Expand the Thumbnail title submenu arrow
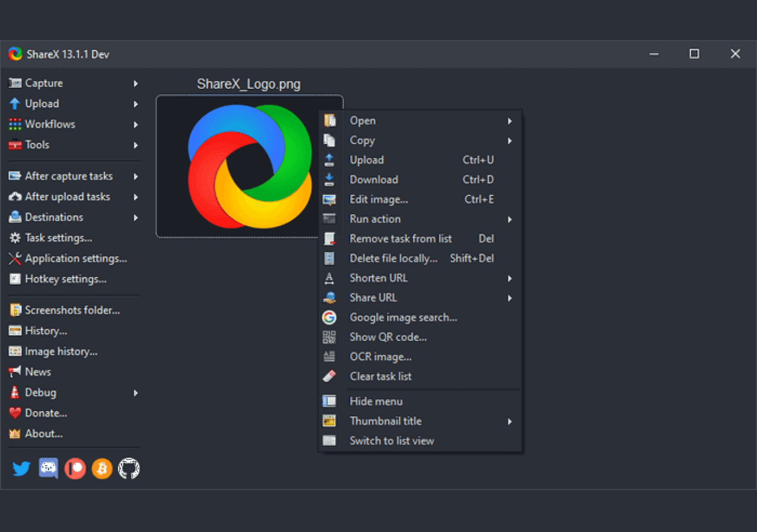This screenshot has height=532, width=757. [510, 421]
